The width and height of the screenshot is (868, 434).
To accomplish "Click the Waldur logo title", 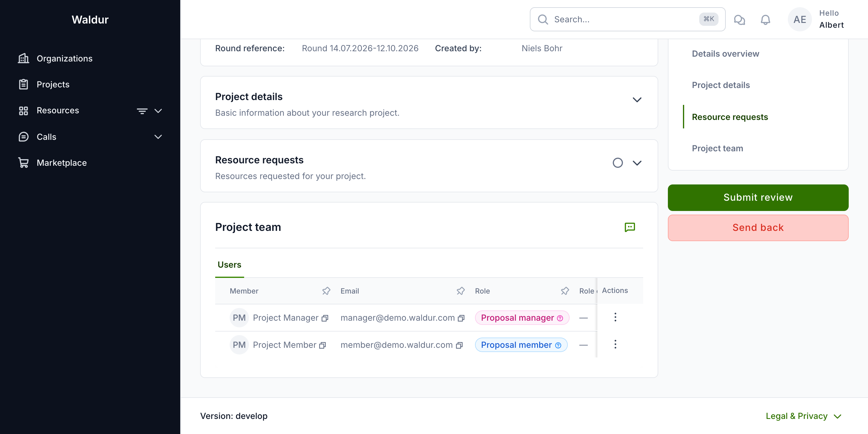I will (x=90, y=20).
